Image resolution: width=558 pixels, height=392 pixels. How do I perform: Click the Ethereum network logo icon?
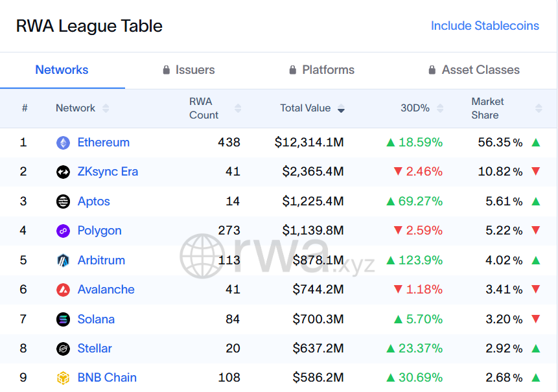63,143
